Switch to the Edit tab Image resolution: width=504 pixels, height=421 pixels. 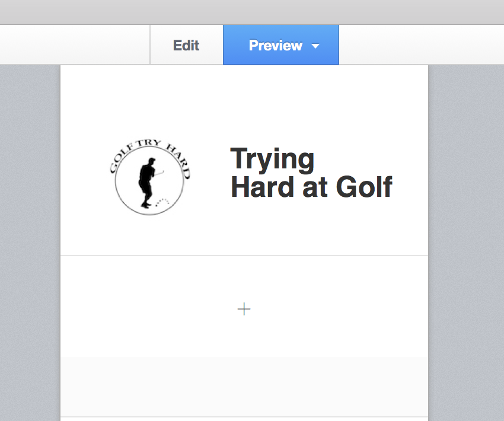click(186, 46)
